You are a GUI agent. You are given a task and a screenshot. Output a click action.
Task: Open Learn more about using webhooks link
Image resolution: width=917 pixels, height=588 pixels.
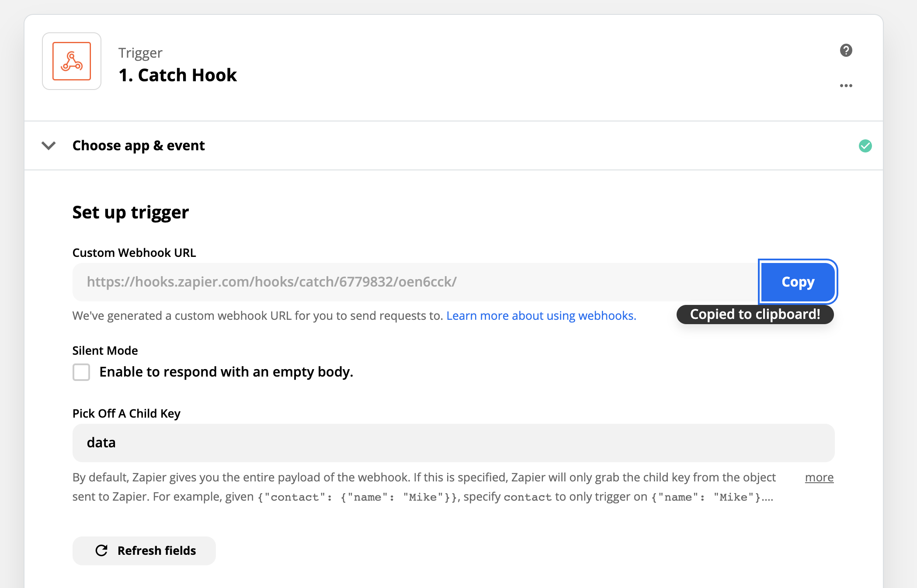coord(541,315)
